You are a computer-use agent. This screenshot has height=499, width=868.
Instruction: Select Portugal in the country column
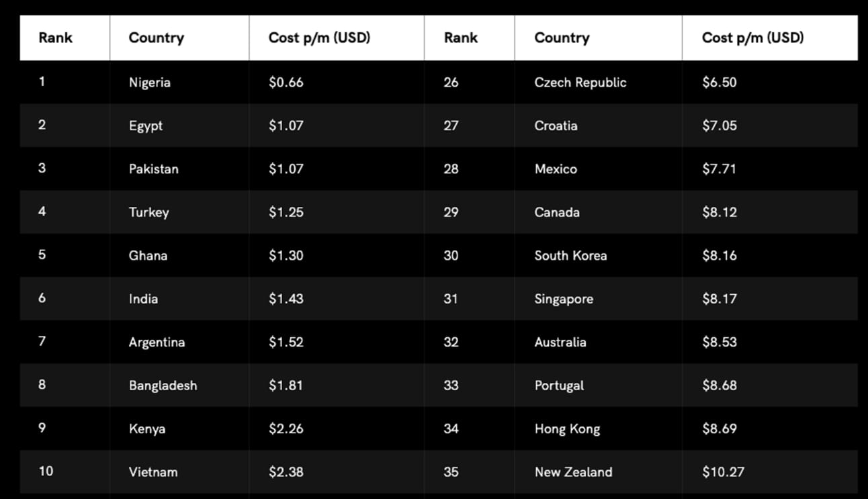coord(559,385)
